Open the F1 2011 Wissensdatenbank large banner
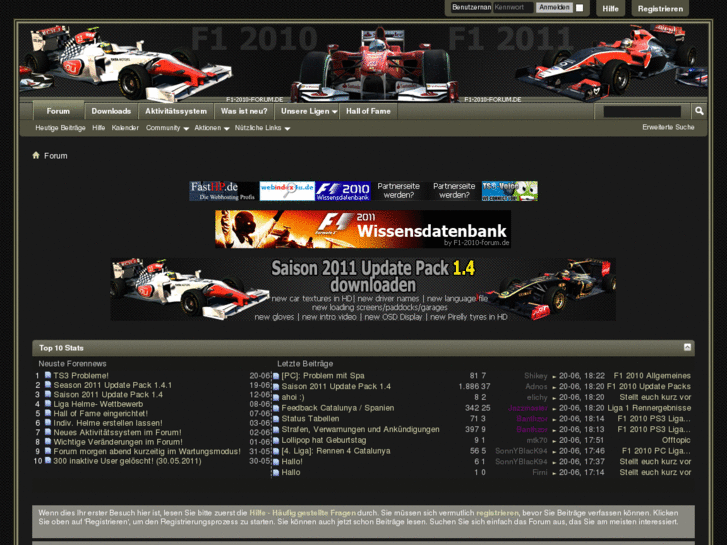 click(x=363, y=229)
